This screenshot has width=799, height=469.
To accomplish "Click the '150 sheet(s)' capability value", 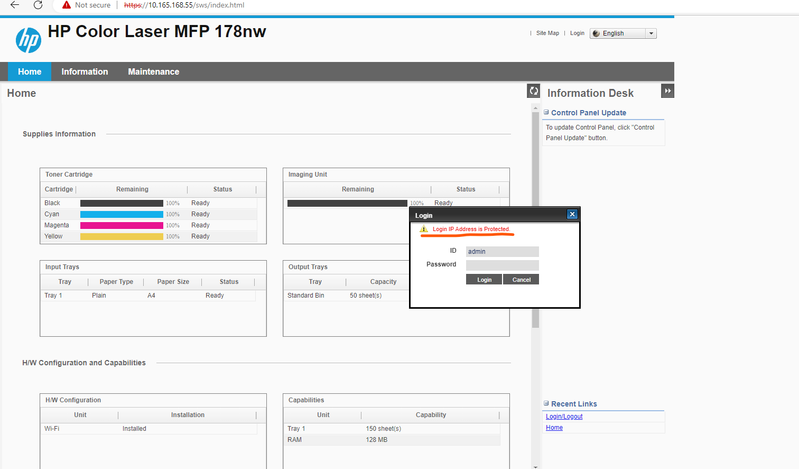I will tap(383, 429).
